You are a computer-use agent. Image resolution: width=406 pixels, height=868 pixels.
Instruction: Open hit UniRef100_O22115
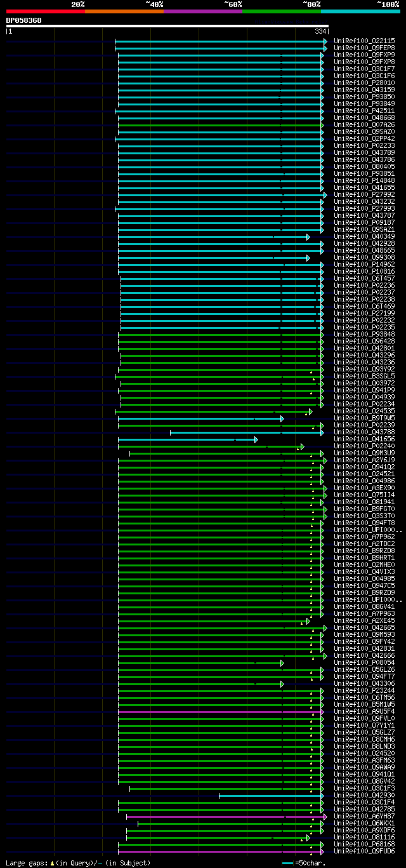point(364,41)
